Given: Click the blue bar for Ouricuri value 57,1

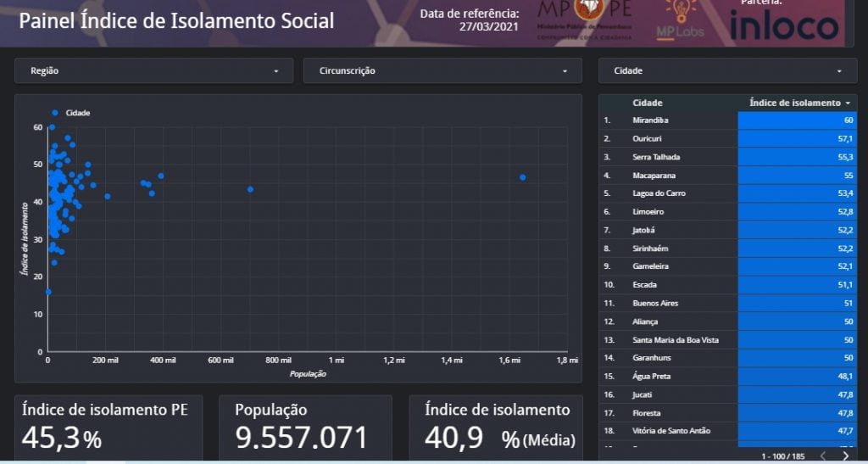Looking at the screenshot, I should click(797, 138).
